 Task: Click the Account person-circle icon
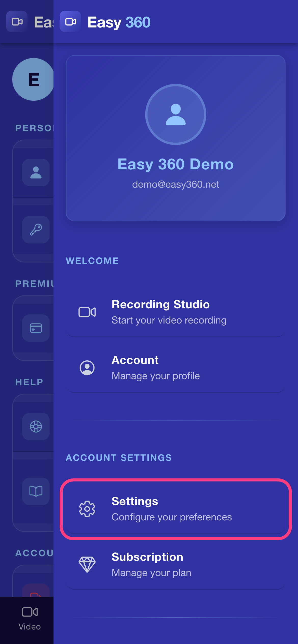[87, 368]
